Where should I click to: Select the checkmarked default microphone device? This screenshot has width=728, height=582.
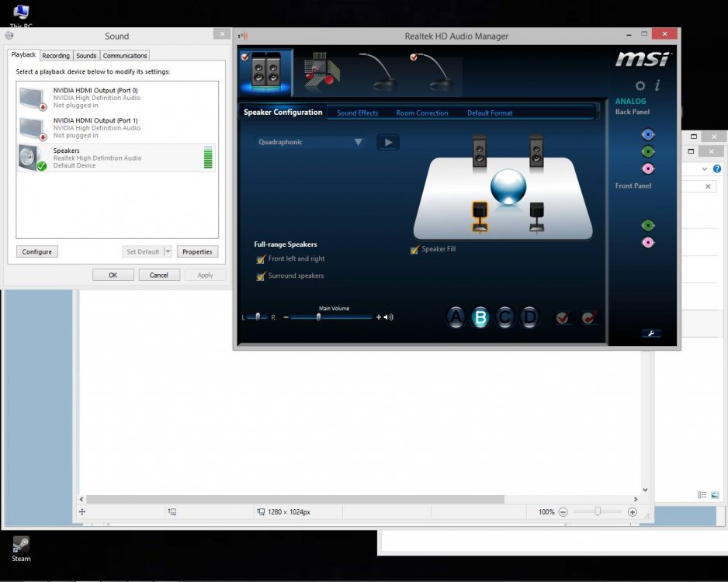(x=434, y=72)
